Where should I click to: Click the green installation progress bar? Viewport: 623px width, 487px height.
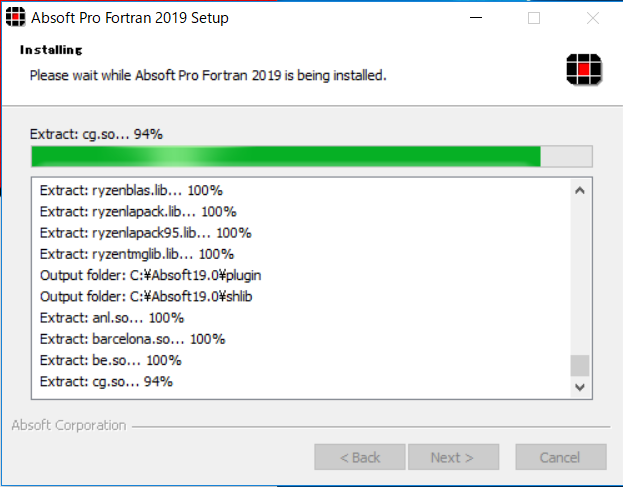click(312, 157)
